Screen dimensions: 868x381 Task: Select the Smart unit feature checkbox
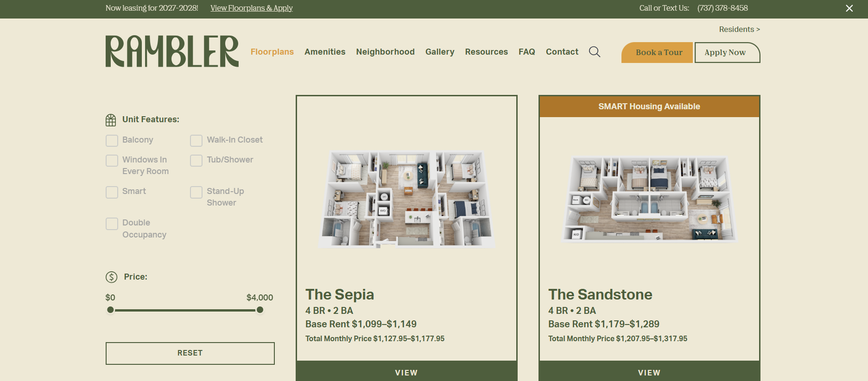tap(112, 192)
